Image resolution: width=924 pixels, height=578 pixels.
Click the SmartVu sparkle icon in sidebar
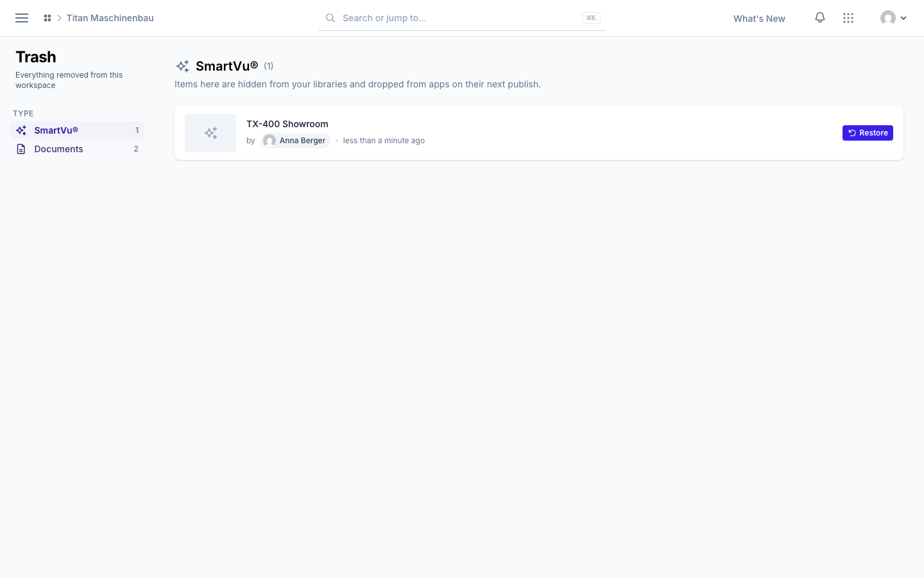[x=21, y=130]
